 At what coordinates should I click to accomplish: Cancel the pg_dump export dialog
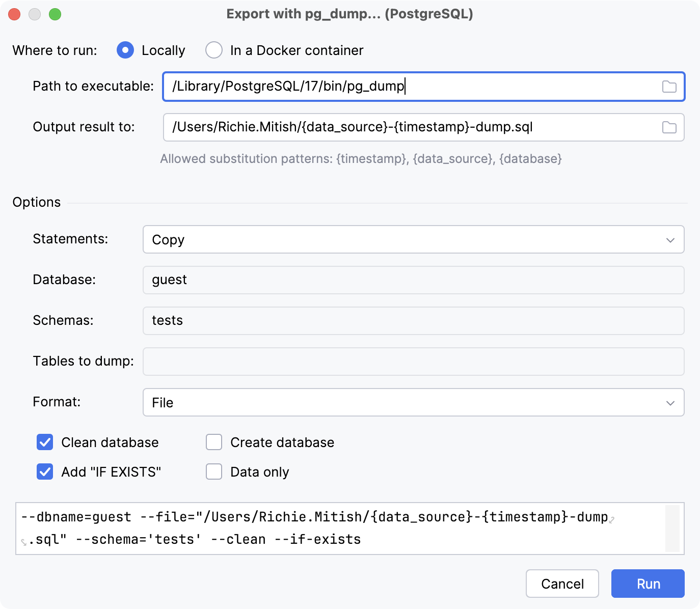562,584
